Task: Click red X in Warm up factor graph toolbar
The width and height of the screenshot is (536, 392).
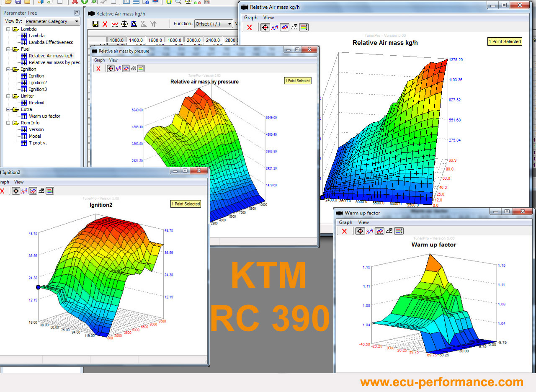Action: click(344, 231)
